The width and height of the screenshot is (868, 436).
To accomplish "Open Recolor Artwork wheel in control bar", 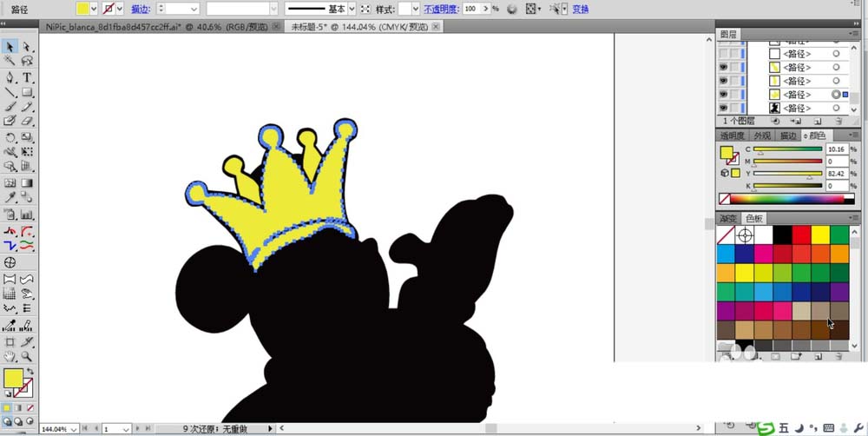I will click(x=512, y=9).
